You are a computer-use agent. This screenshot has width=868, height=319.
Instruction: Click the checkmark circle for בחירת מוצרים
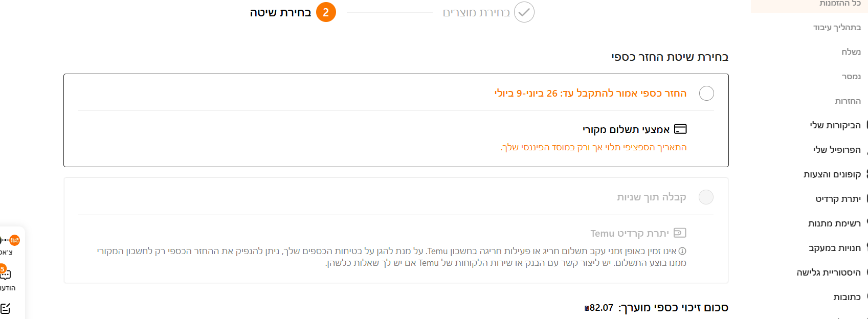(x=524, y=12)
